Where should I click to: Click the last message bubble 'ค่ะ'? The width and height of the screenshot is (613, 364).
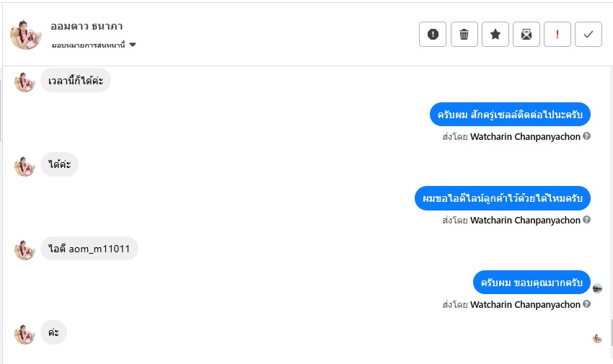click(53, 332)
